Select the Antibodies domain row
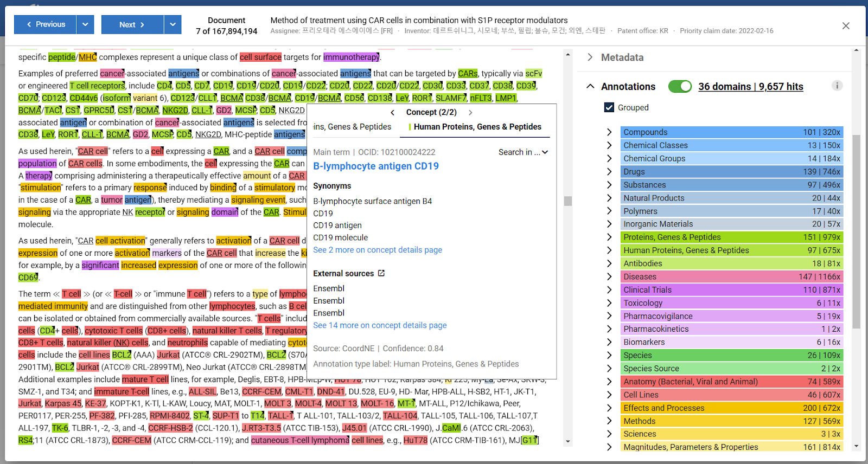This screenshot has width=868, height=464. [731, 263]
